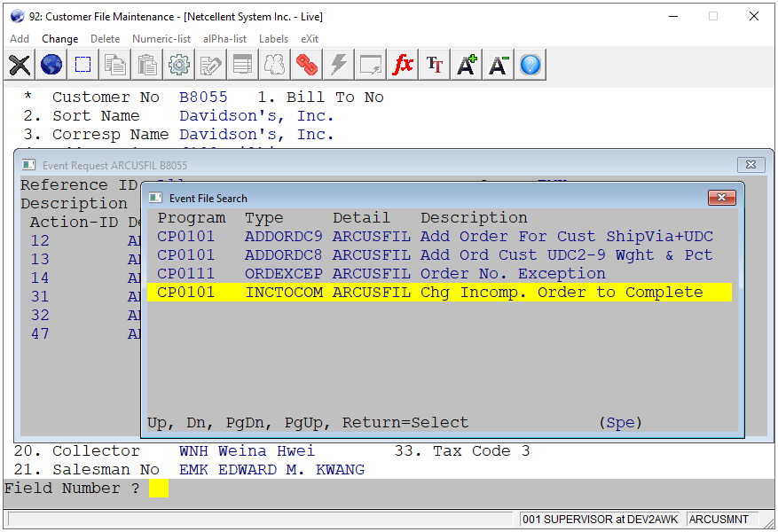Open the Delete menu

point(106,39)
